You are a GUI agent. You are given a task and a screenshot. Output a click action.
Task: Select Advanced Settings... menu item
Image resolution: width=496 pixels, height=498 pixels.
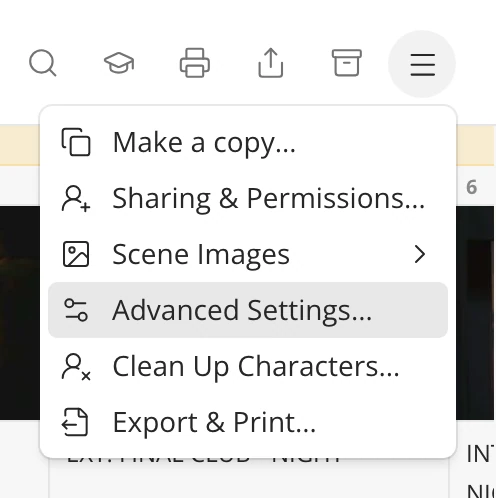tap(248, 310)
